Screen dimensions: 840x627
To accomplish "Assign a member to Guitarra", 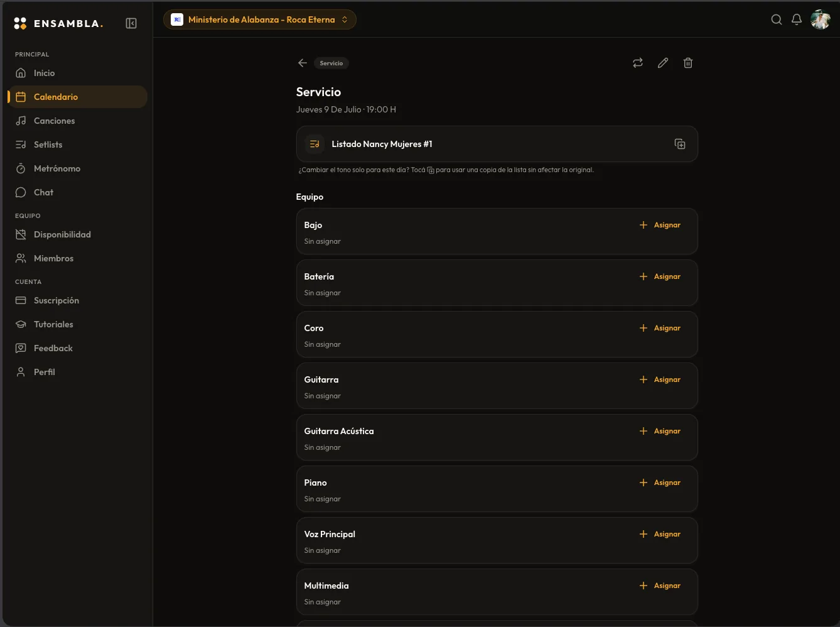I will point(660,379).
